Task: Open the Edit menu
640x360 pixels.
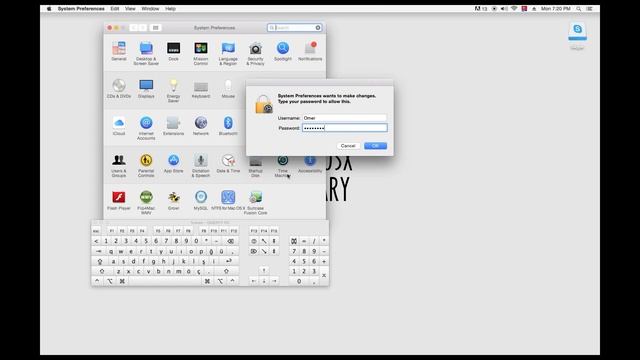Action: coord(115,9)
